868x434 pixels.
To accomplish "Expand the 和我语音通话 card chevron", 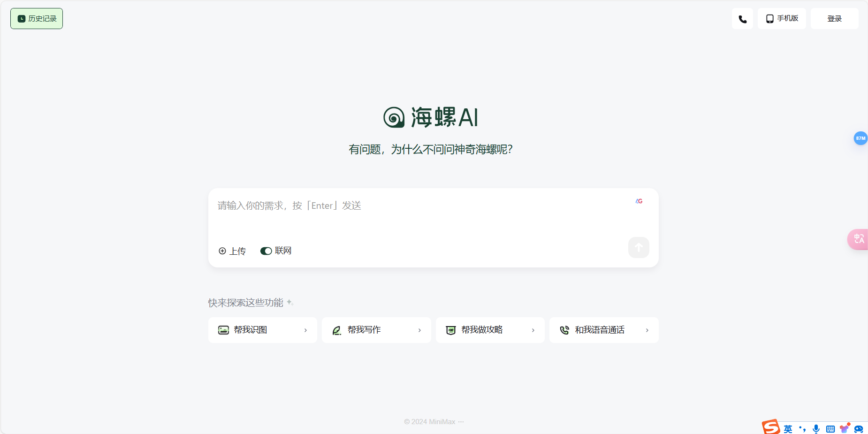I will 647,330.
